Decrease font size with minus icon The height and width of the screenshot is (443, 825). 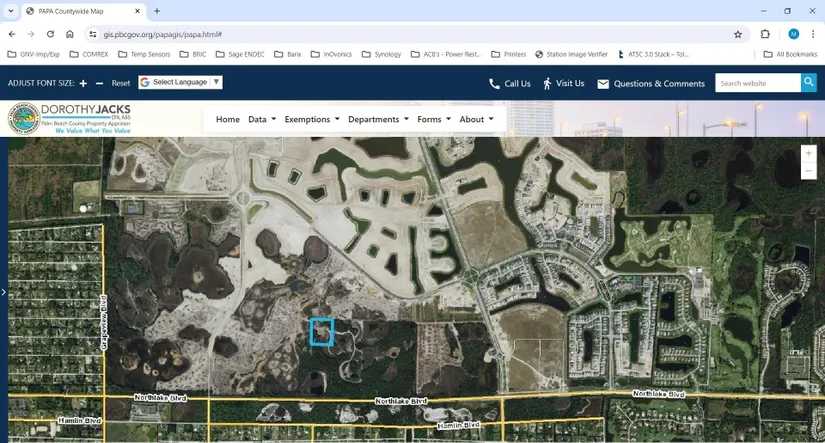99,83
